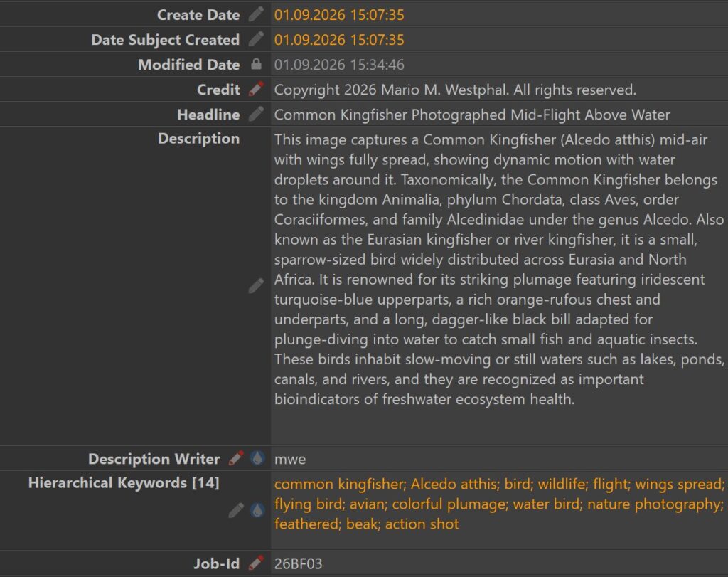The image size is (728, 577).
Task: Select the Create Date value 01.09.2026 15:07:35
Action: (339, 15)
